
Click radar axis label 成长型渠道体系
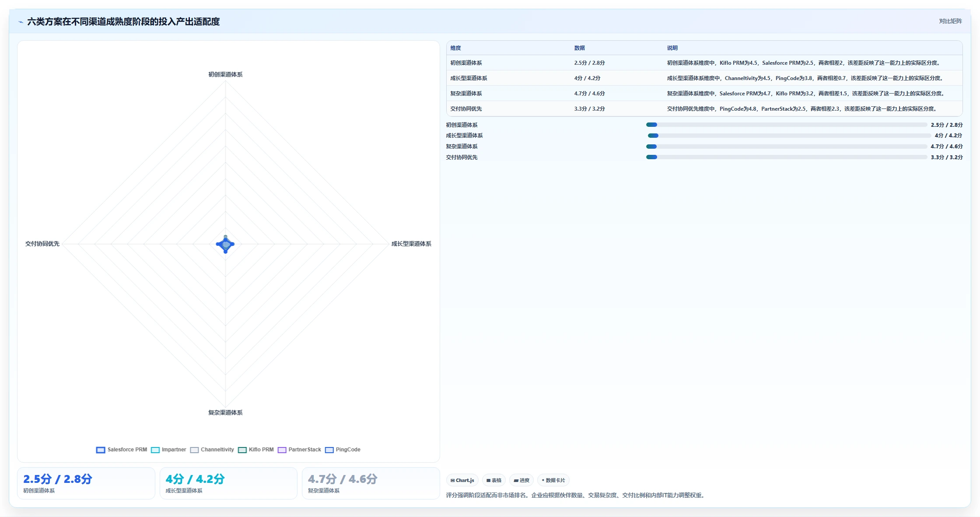(x=411, y=244)
